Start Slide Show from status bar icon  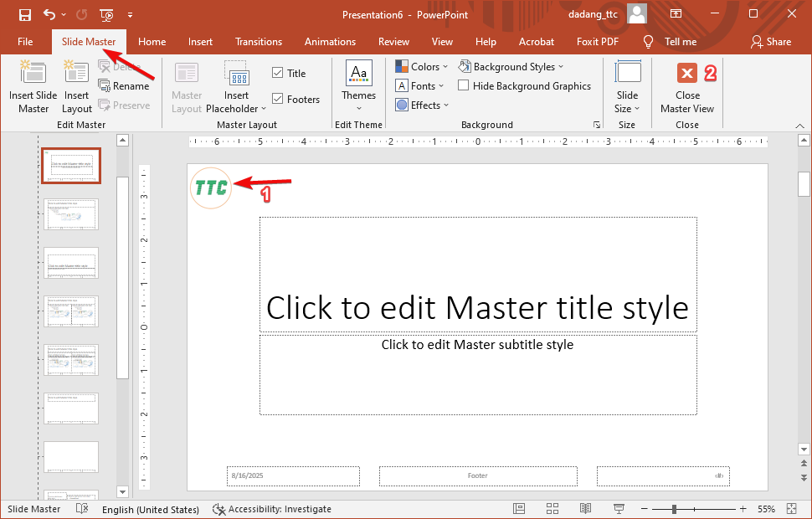tap(619, 509)
